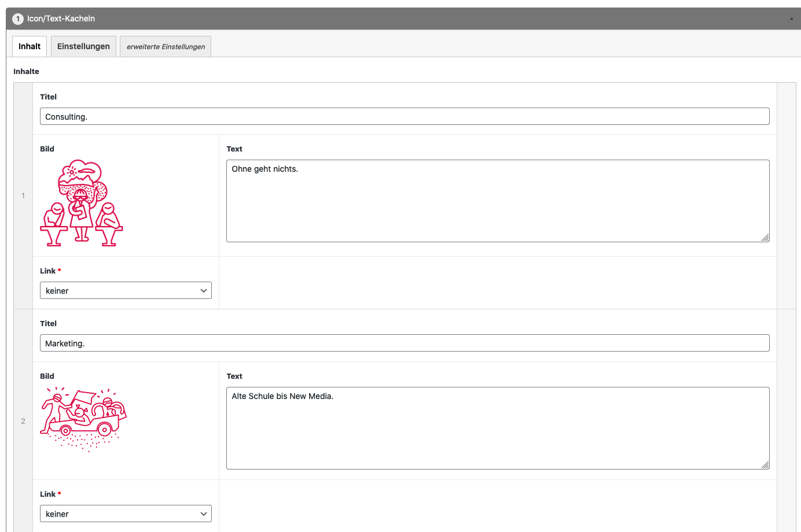Open the erweiterte Einstellungen tab
The width and height of the screenshot is (801, 532).
166,47
